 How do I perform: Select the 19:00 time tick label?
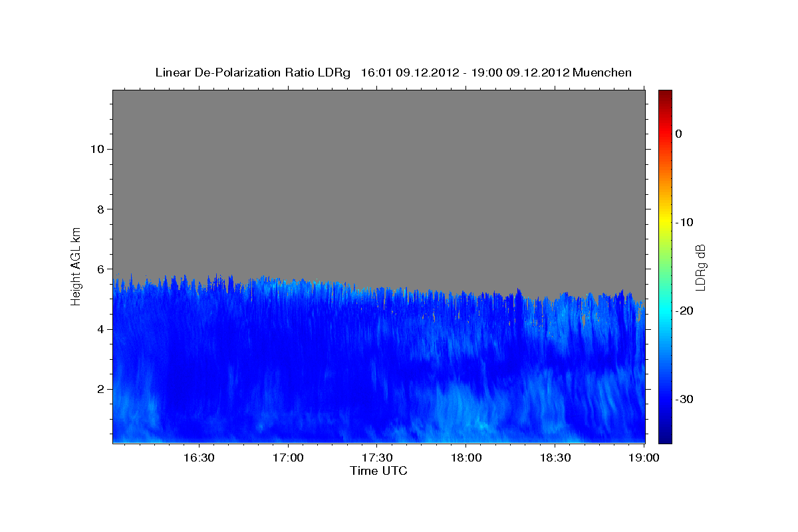pos(644,458)
